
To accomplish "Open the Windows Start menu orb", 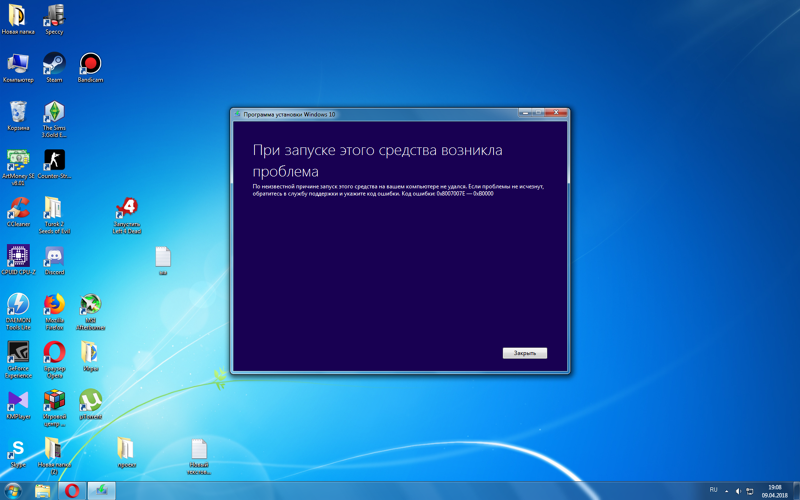I will tap(12, 491).
